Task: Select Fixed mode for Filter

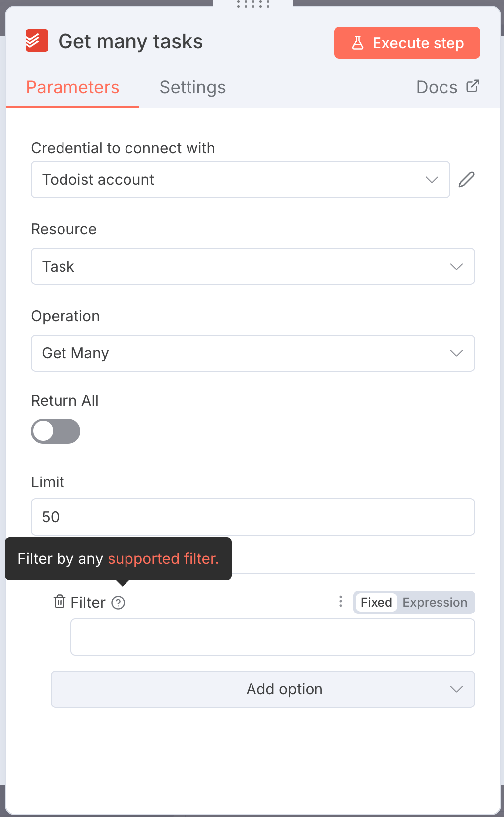Action: click(x=376, y=602)
